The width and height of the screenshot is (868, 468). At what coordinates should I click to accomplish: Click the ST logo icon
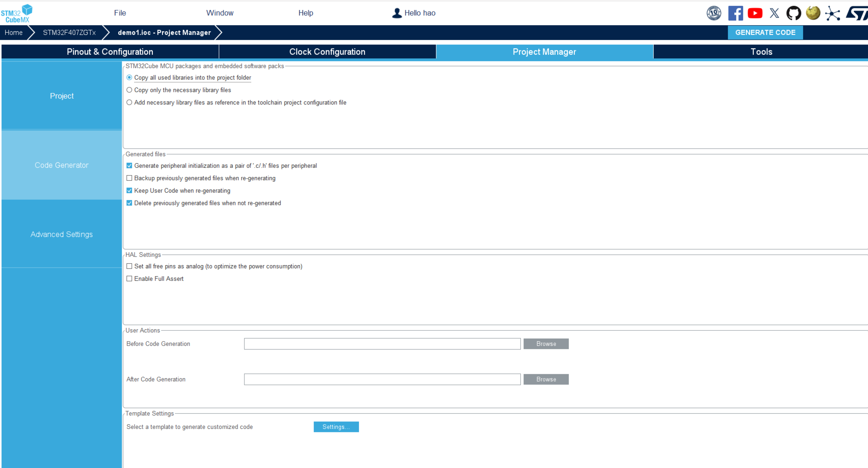point(857,13)
